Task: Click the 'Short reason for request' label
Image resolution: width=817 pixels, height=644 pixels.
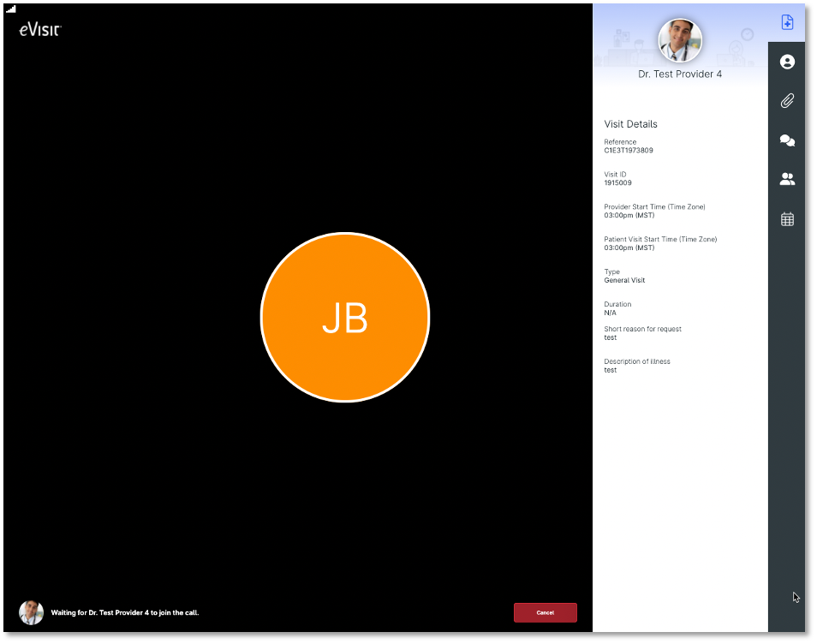Action: pyautogui.click(x=642, y=329)
